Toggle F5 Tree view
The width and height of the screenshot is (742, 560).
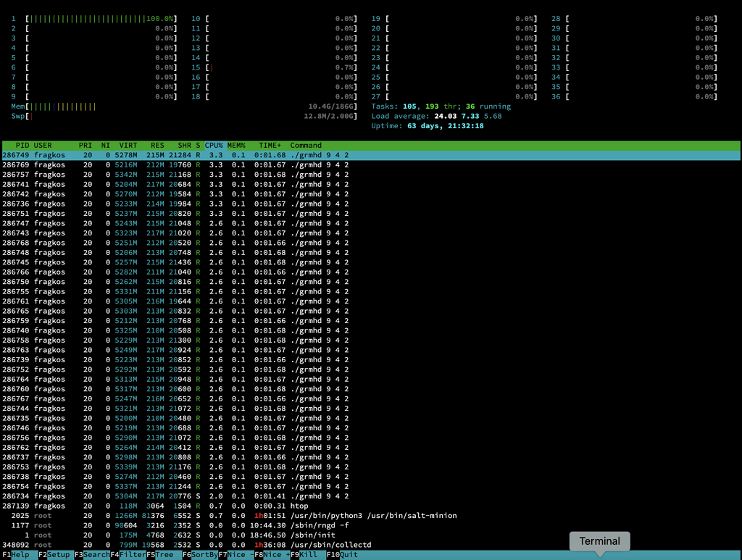click(160, 555)
